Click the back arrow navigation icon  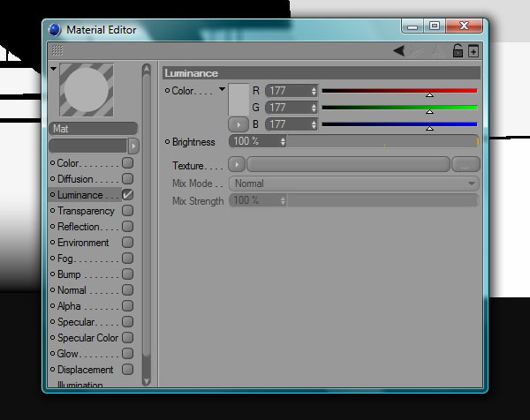click(399, 51)
